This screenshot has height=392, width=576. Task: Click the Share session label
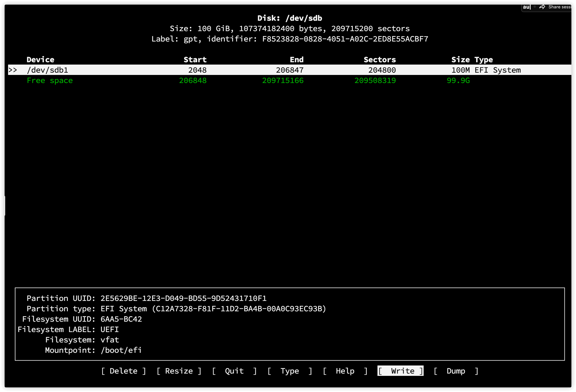pos(560,7)
